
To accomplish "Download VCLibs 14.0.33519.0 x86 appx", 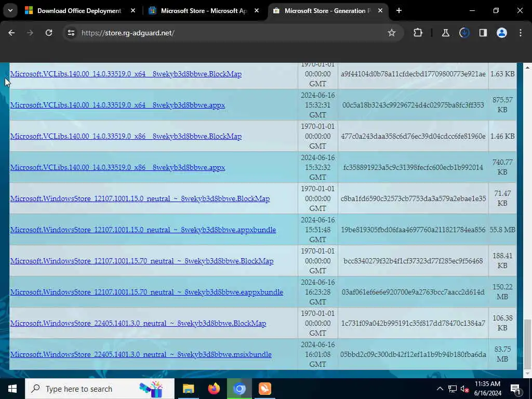I will click(117, 168).
